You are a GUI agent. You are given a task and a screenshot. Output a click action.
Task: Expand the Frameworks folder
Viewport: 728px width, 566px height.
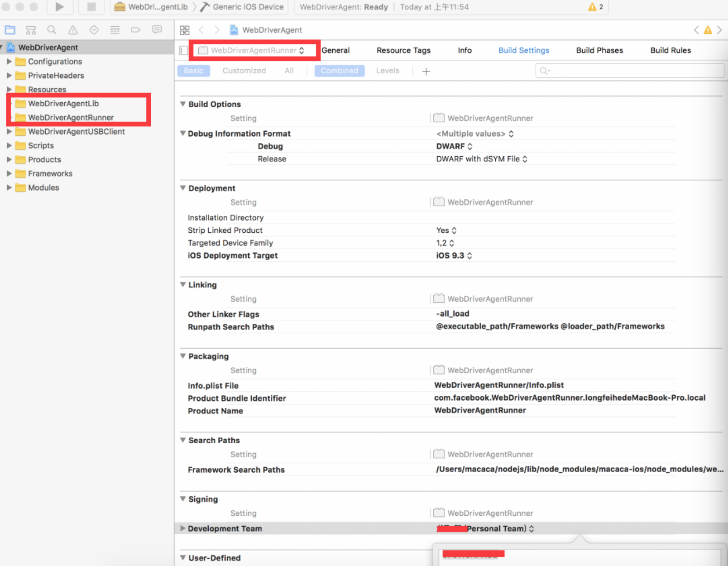(9, 173)
